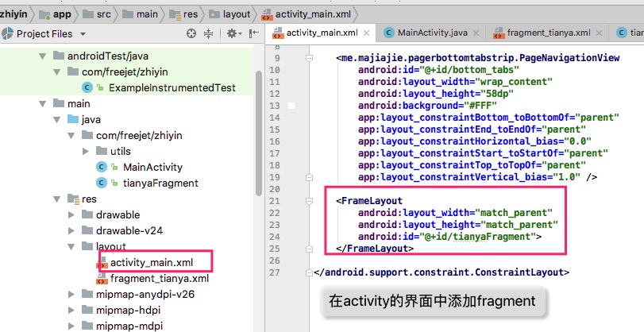644x332 pixels.
Task: Click the src breadcrumb
Action: [97, 14]
